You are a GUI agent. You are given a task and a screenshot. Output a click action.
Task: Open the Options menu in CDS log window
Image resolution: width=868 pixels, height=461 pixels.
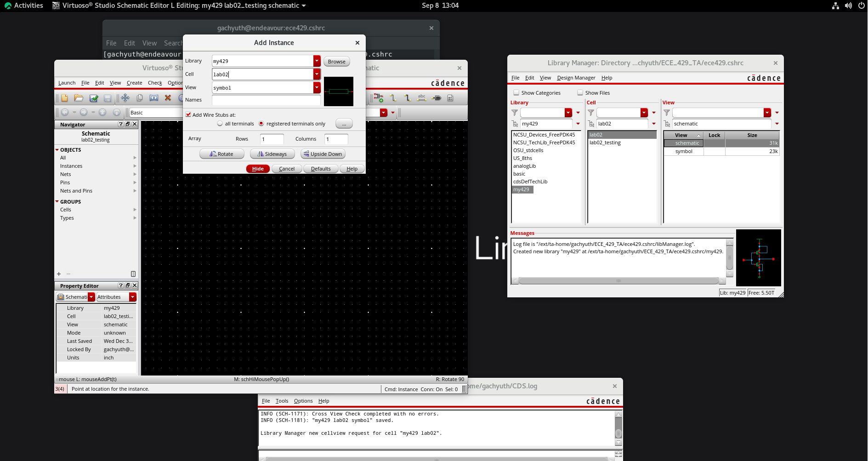(x=303, y=401)
